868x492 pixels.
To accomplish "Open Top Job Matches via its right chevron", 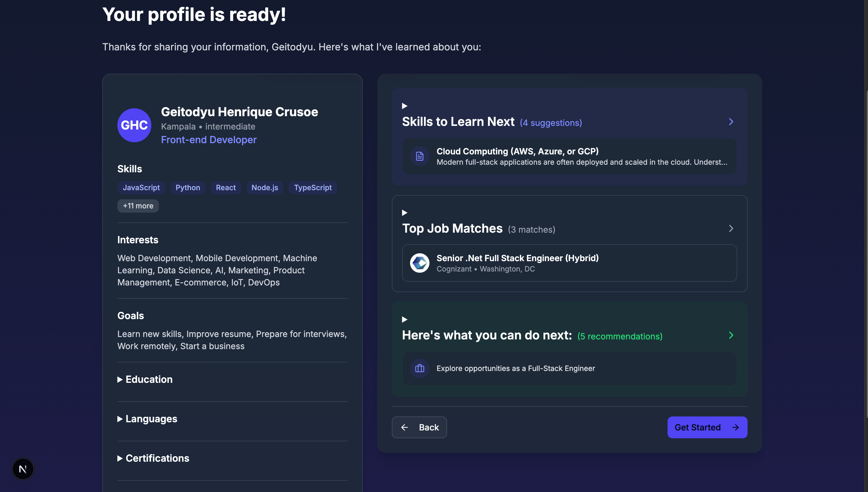I will pos(731,228).
